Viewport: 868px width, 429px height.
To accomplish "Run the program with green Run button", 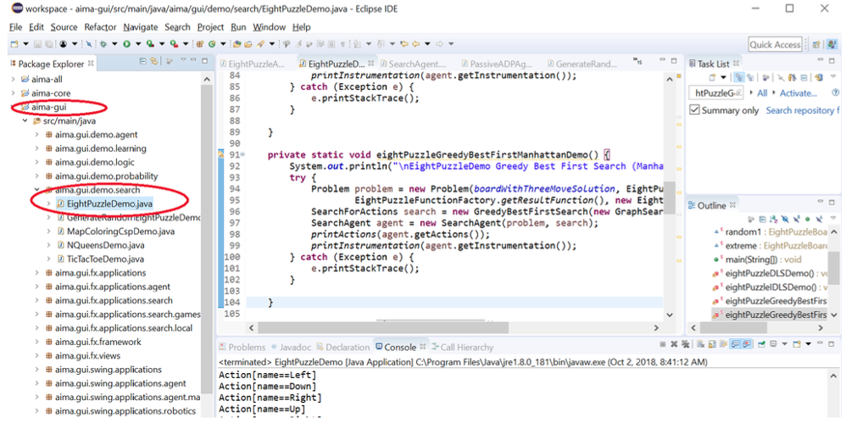I will (x=127, y=44).
